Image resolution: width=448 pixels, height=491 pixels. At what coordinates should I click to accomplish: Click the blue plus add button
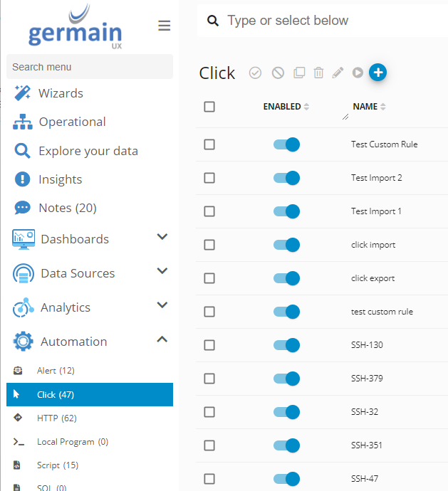point(378,72)
